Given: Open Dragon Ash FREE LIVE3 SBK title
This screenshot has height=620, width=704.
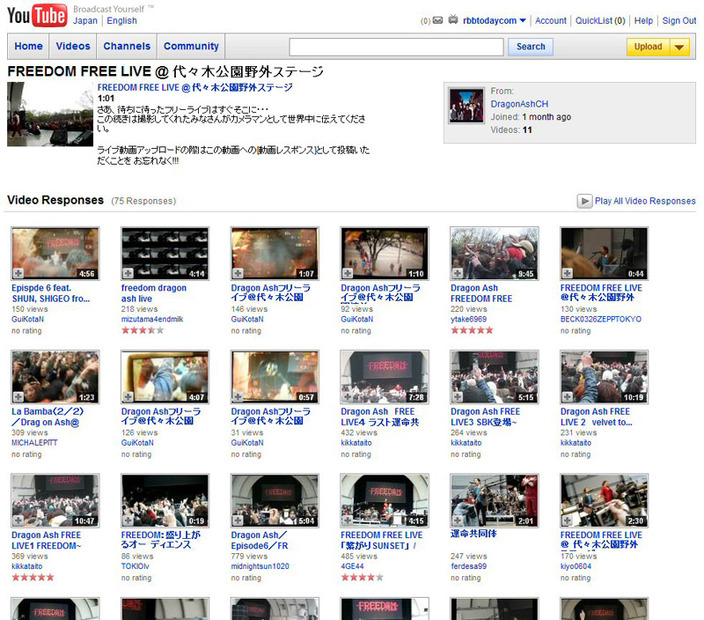Looking at the screenshot, I should [485, 417].
